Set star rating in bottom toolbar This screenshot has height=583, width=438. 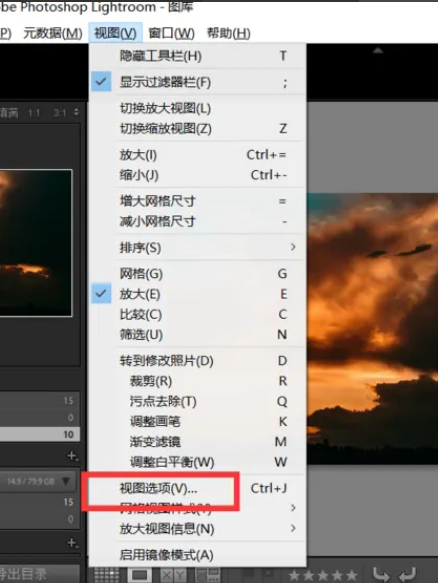(x=323, y=575)
